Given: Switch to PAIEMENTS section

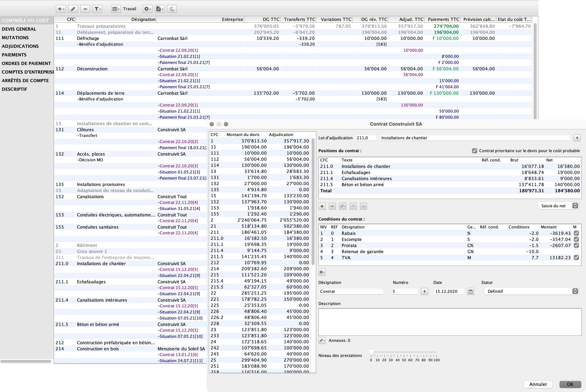Looking at the screenshot, I should pyautogui.click(x=14, y=55).
